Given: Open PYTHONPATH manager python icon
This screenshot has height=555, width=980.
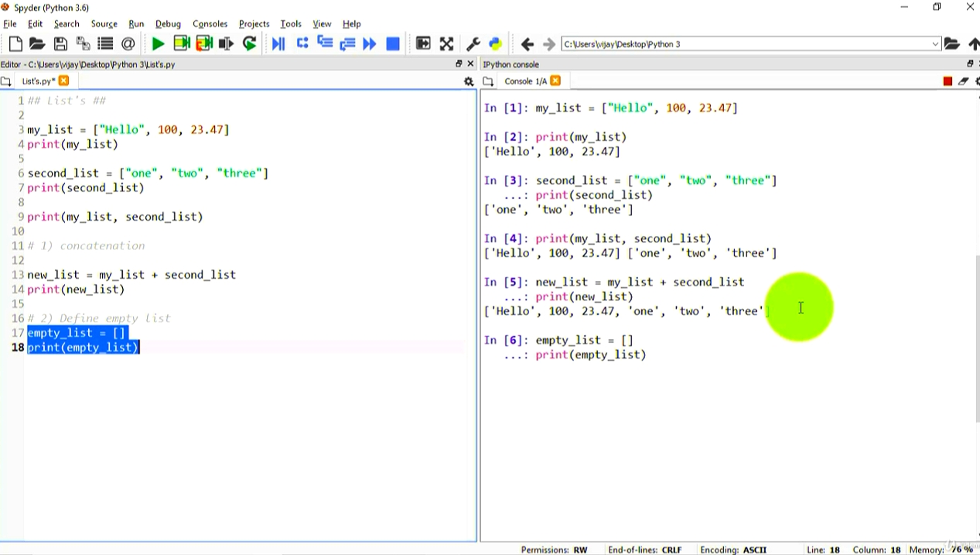Looking at the screenshot, I should [496, 44].
